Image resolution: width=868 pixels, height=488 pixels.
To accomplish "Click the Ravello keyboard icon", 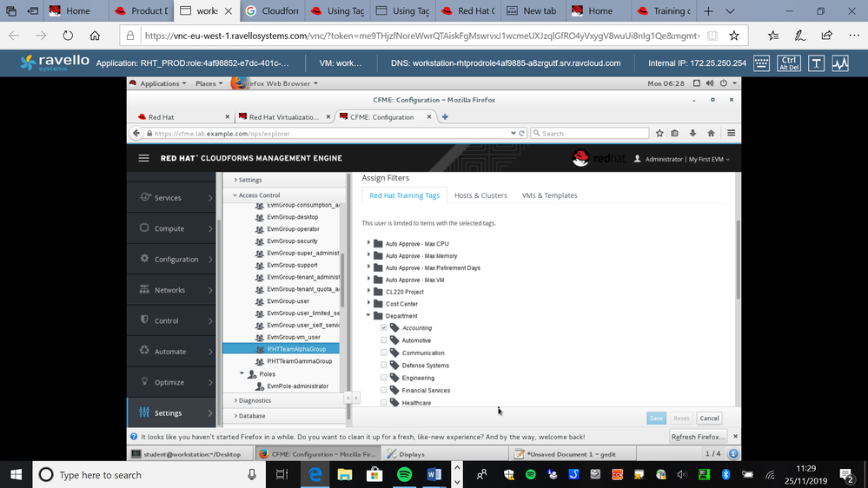I will click(x=761, y=63).
